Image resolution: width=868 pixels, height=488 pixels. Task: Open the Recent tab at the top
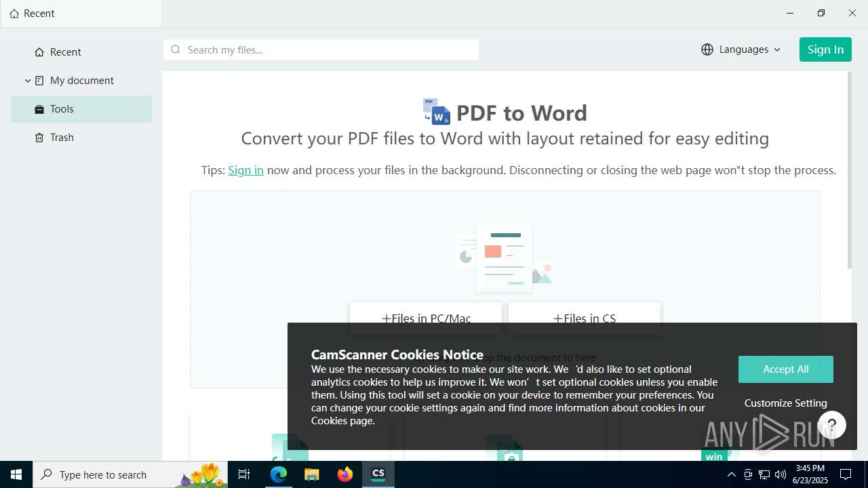coord(81,14)
